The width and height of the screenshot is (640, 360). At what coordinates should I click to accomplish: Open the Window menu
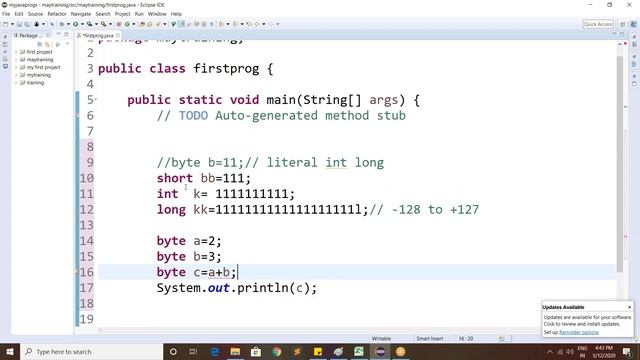[x=157, y=14]
